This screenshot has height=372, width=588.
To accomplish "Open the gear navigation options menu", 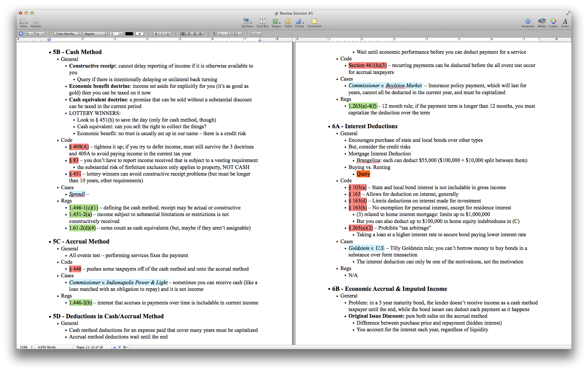I will coord(125,347).
